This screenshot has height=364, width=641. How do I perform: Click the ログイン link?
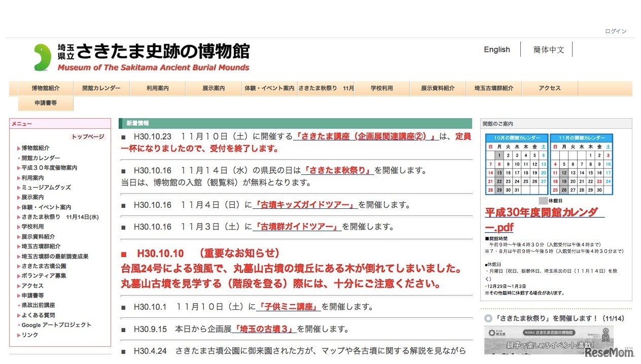(x=615, y=31)
